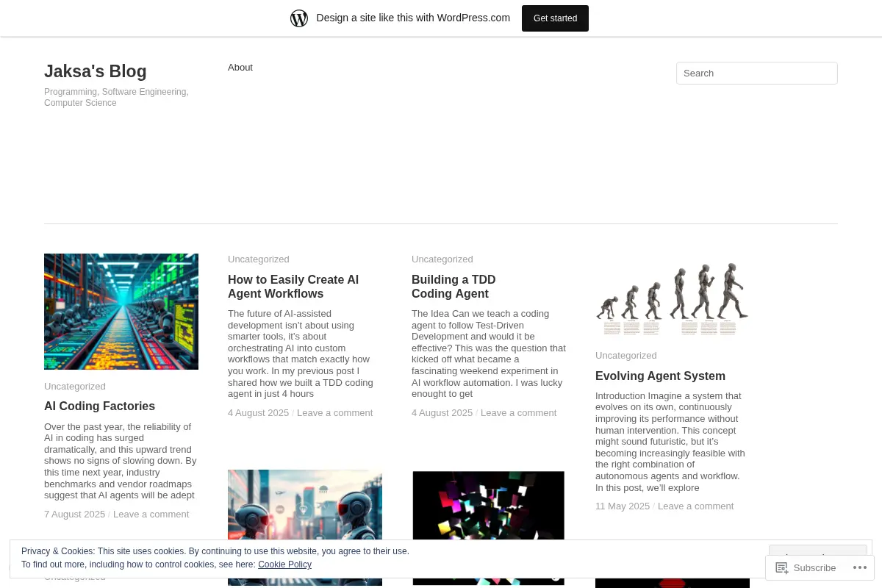Open the AI Coding Factories thumbnail image
The width and height of the screenshot is (882, 588).
121,312
